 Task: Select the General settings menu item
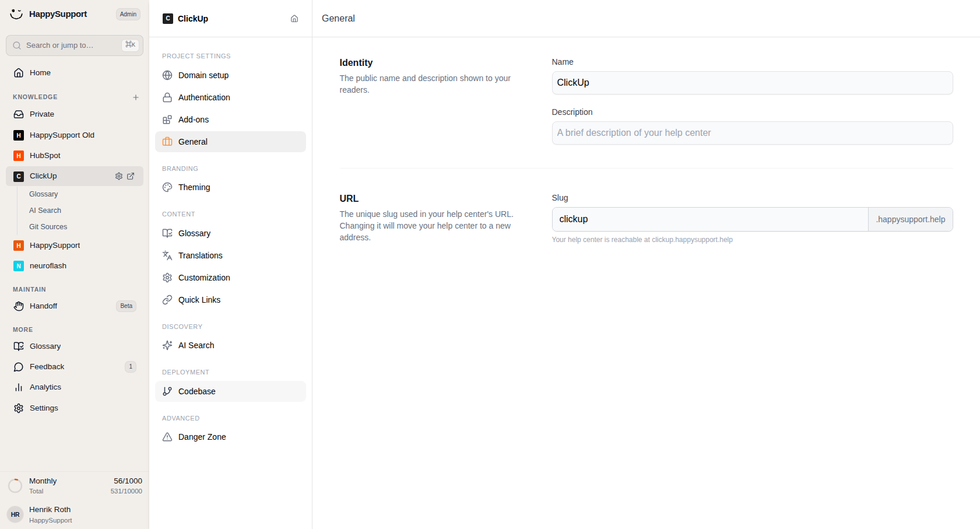coord(230,142)
